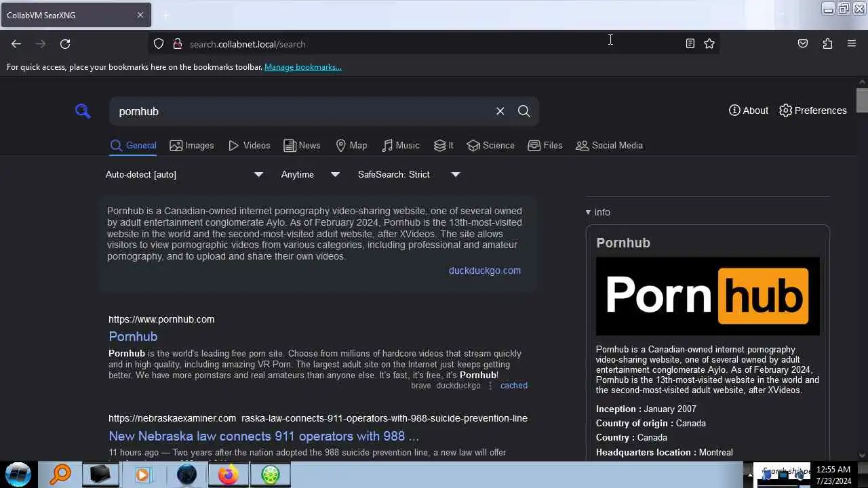
Task: Toggle reader view icon in address bar
Action: (690, 44)
